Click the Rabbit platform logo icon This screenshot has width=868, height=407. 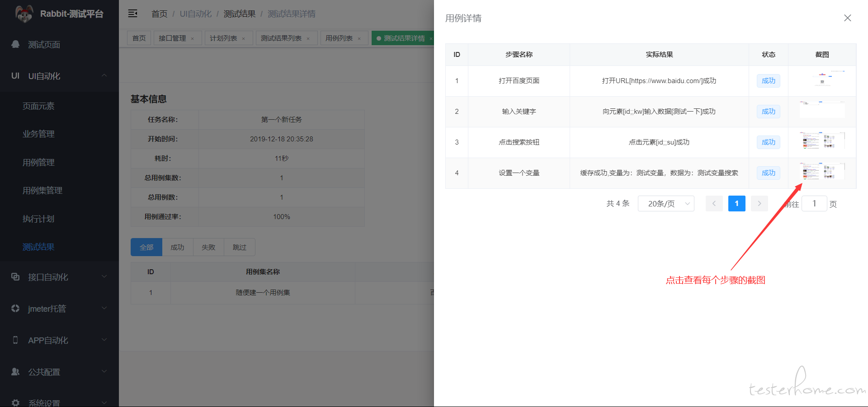[24, 14]
